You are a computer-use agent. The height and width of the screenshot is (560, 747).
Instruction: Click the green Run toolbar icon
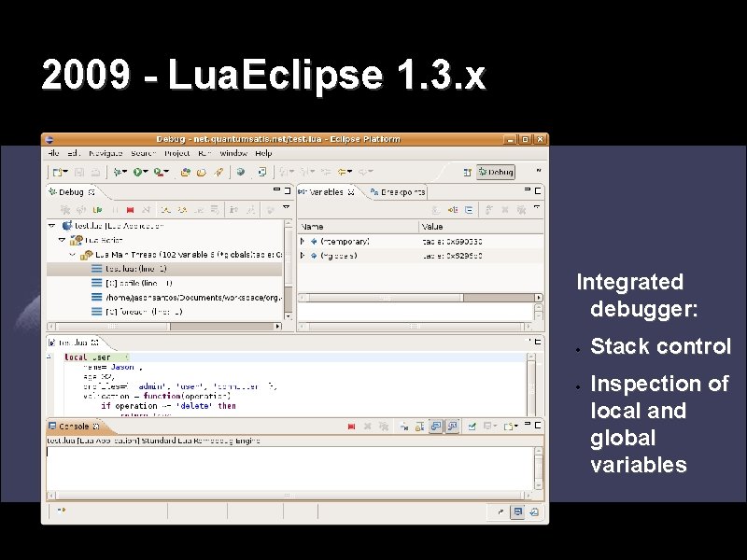[137, 172]
